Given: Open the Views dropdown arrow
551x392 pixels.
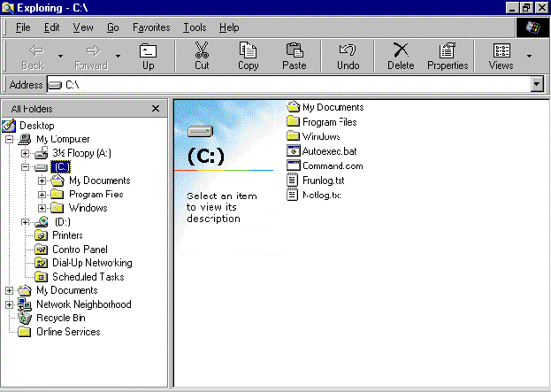Looking at the screenshot, I should tap(529, 56).
